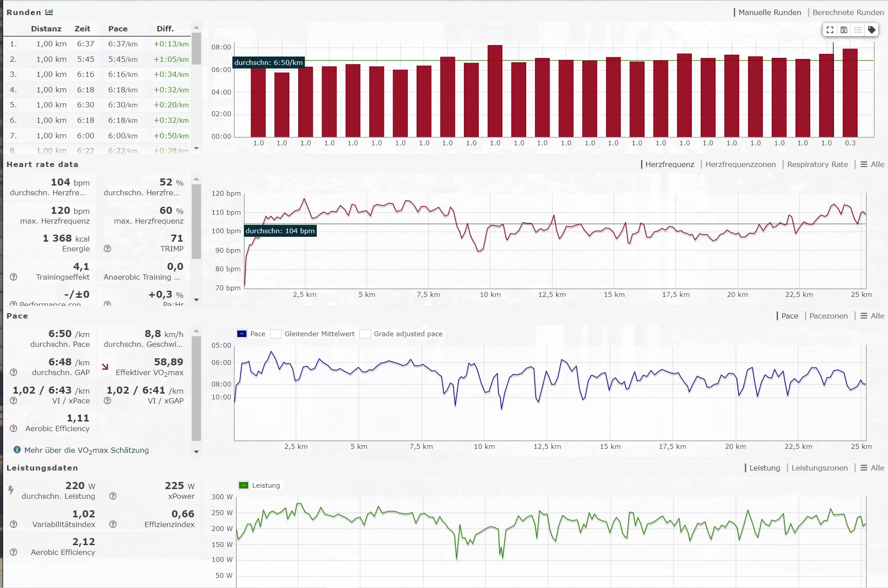Open the Mehr über die VO2max Schätzung link
The width and height of the screenshot is (888, 588).
[86, 450]
